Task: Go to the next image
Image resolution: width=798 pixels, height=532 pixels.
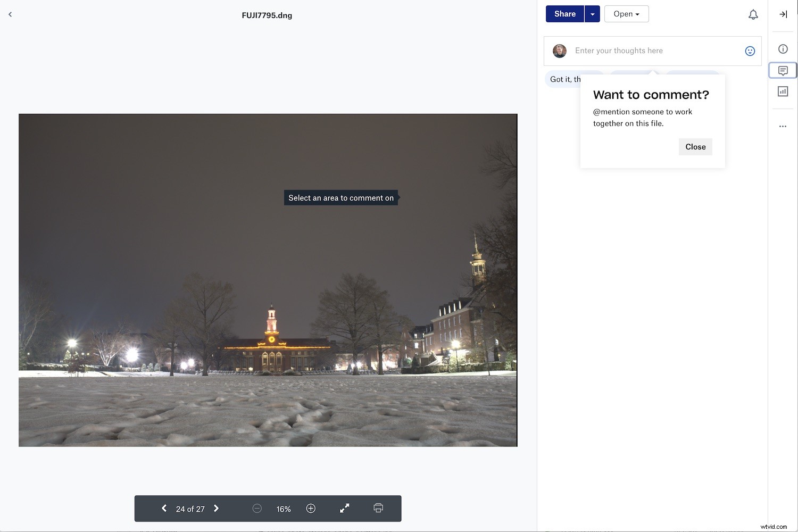Action: pos(216,508)
